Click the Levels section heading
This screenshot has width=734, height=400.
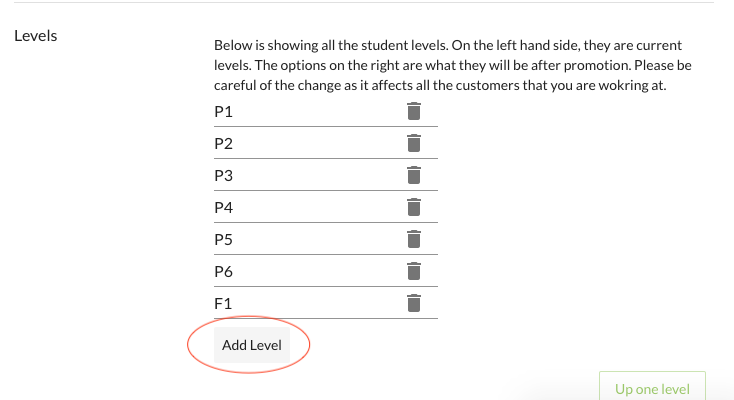[x=36, y=36]
